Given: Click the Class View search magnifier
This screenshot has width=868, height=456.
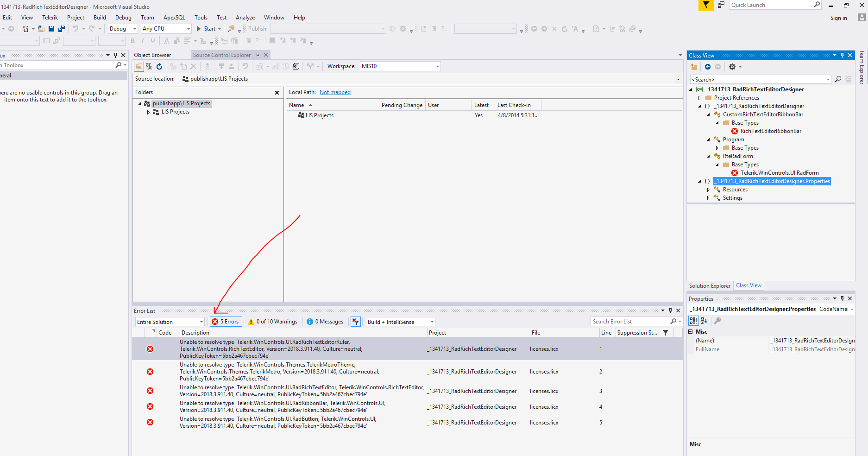Looking at the screenshot, I should point(838,79).
